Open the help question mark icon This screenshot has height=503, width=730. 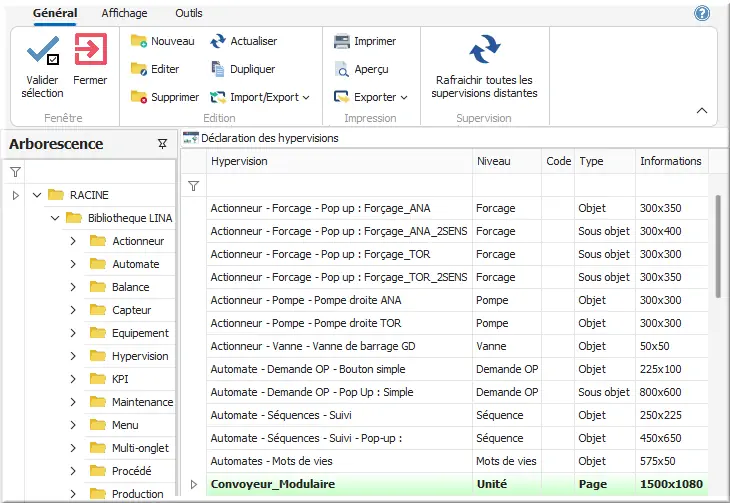702,13
